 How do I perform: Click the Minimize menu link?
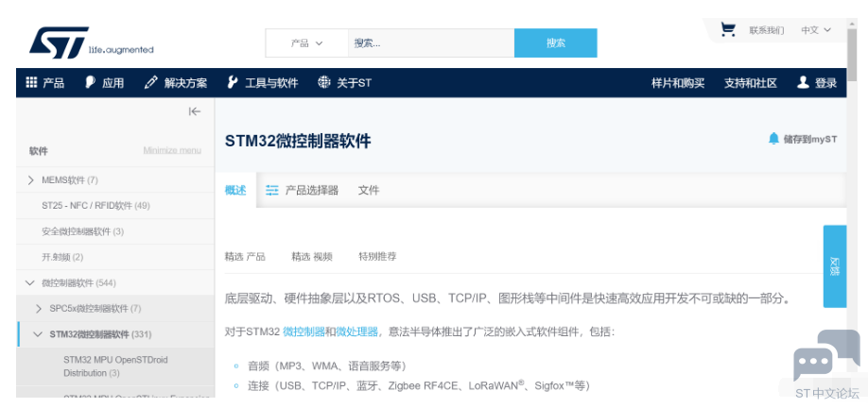[172, 150]
